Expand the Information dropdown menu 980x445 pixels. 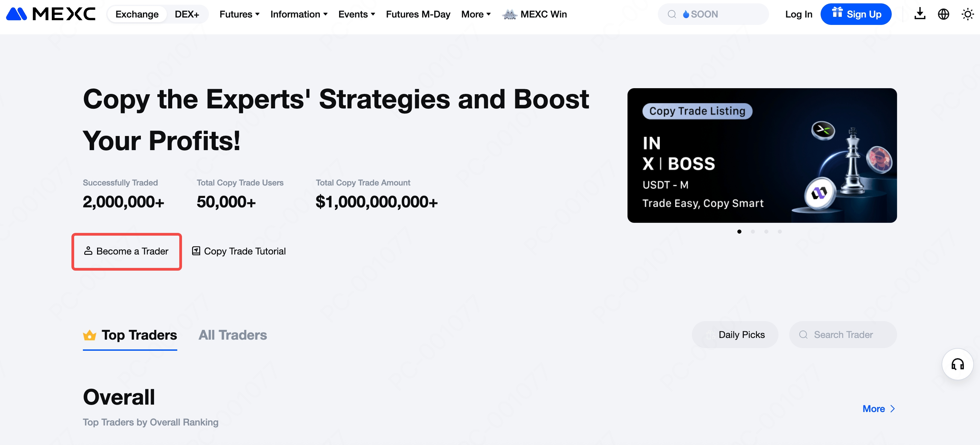[299, 14]
